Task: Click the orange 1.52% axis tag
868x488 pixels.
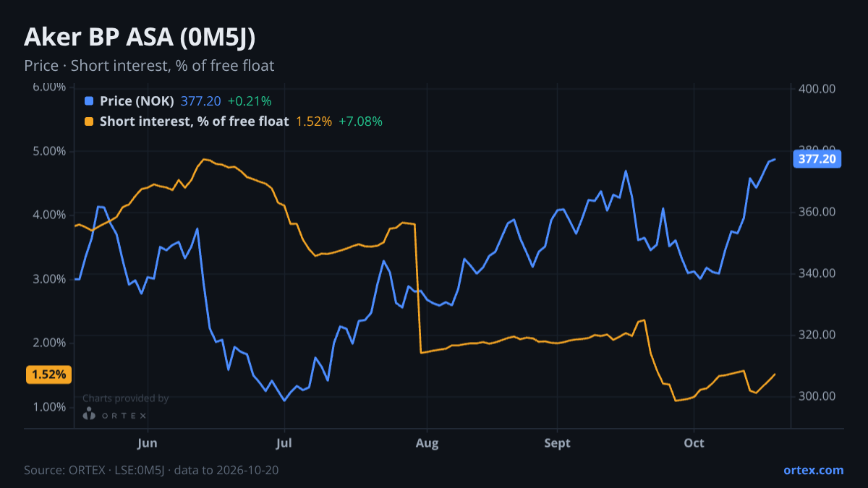Action: click(x=49, y=374)
